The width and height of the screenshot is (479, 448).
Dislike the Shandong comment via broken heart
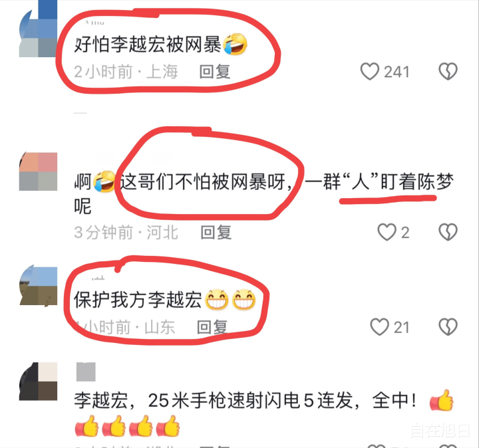[x=448, y=327]
